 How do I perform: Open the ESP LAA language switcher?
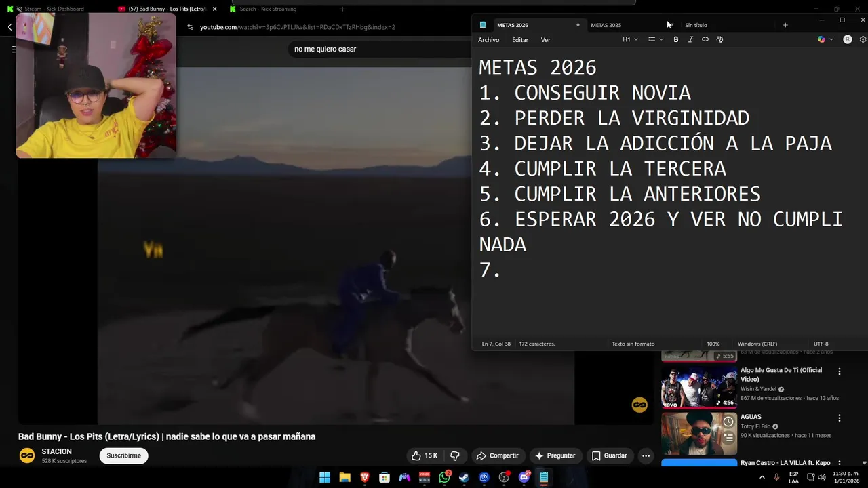coord(793,477)
